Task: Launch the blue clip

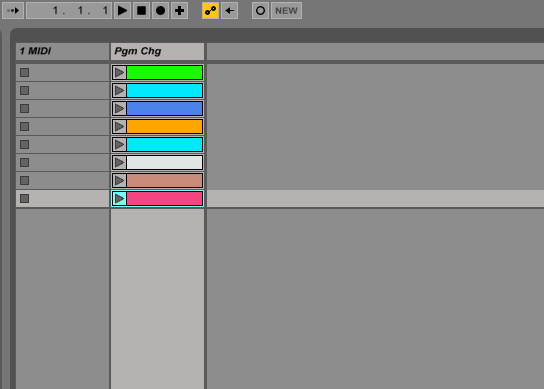Action: (x=119, y=109)
